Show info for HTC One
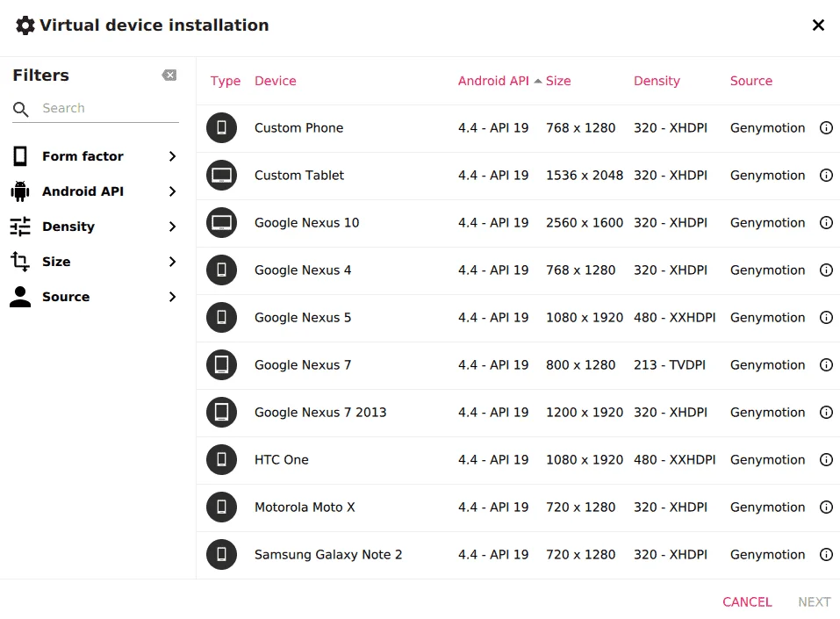The height and width of the screenshot is (619, 840). (826, 459)
